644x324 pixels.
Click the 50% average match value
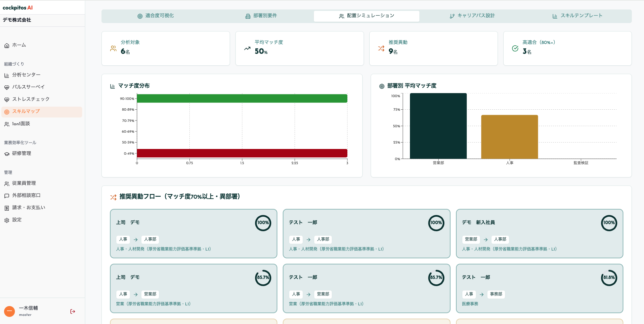261,51
